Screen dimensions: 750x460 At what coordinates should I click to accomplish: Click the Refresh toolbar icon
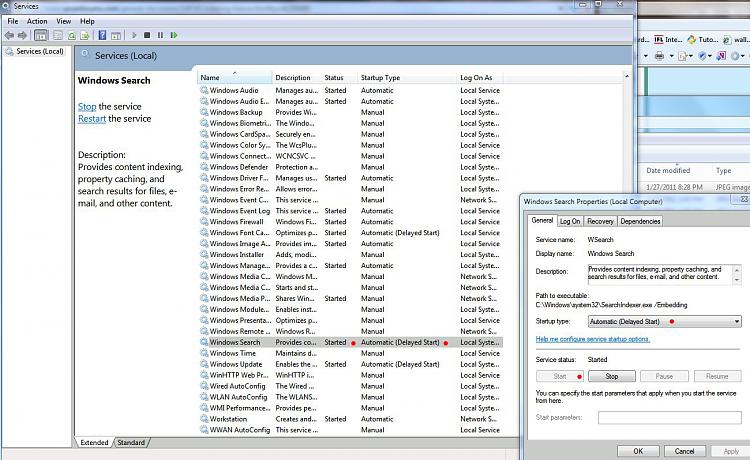(72, 35)
